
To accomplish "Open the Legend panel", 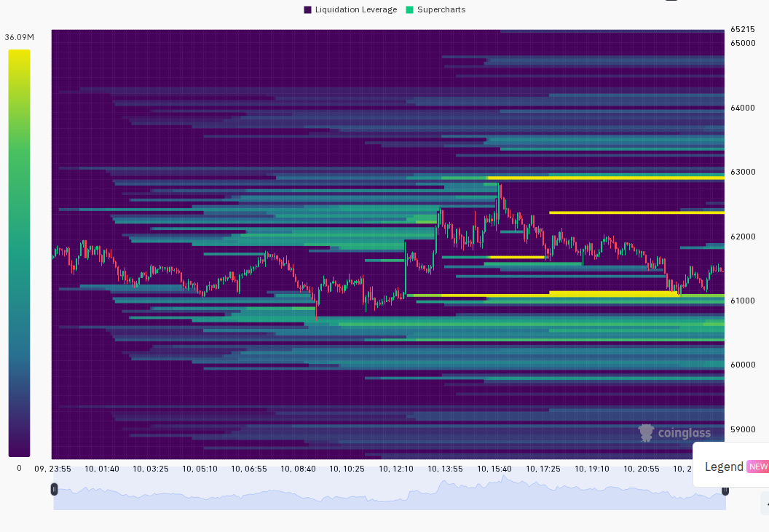I will (724, 467).
